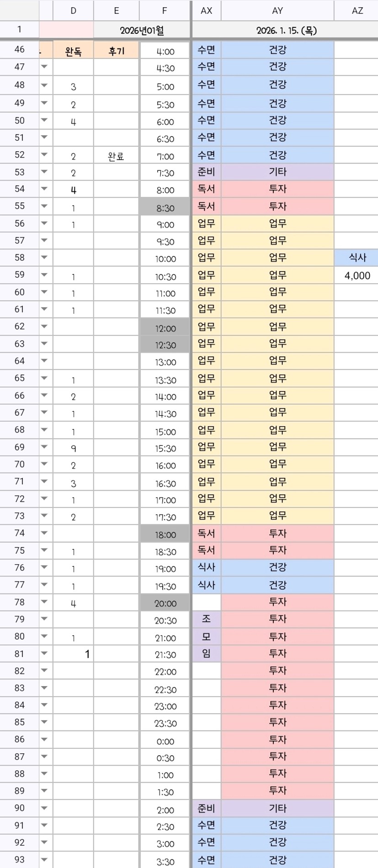
Task: Click the grey 20:00 time cell
Action: point(165,603)
